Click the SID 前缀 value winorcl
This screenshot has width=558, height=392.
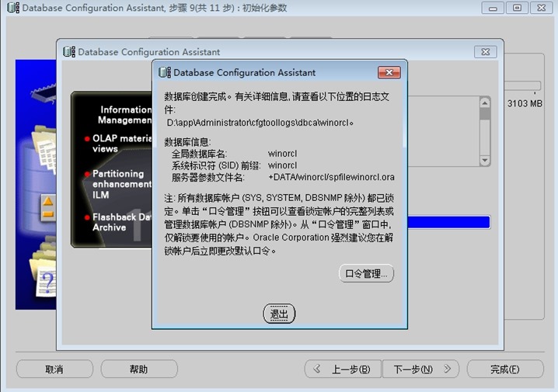(283, 165)
